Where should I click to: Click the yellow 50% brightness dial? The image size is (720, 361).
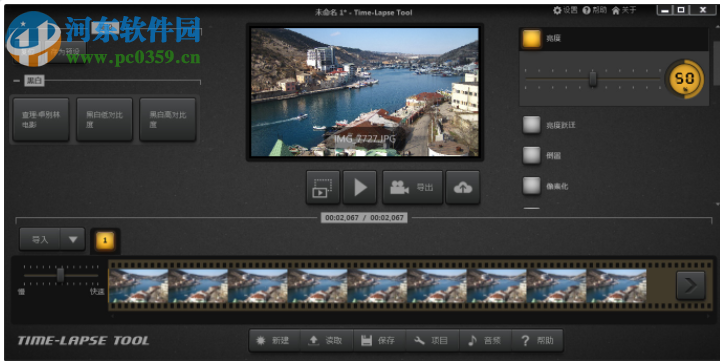(685, 79)
